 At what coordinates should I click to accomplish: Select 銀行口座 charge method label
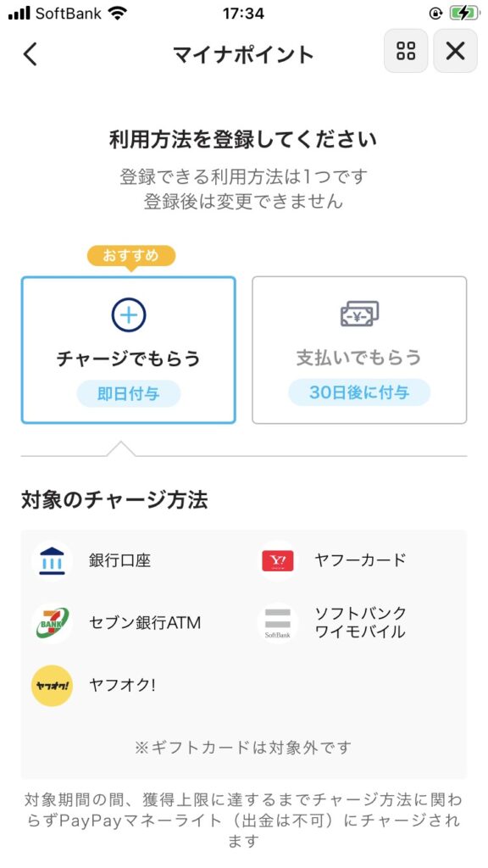[120, 561]
